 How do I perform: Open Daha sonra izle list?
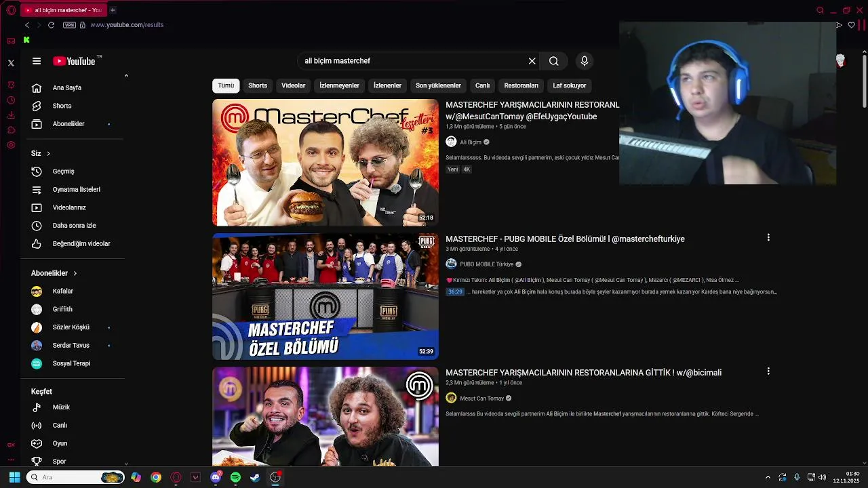73,226
